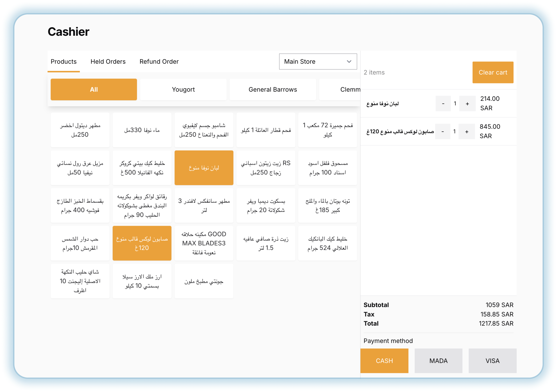Click the highlighted لبان نوفا منوع card
The height and width of the screenshot is (392, 557).
(204, 168)
